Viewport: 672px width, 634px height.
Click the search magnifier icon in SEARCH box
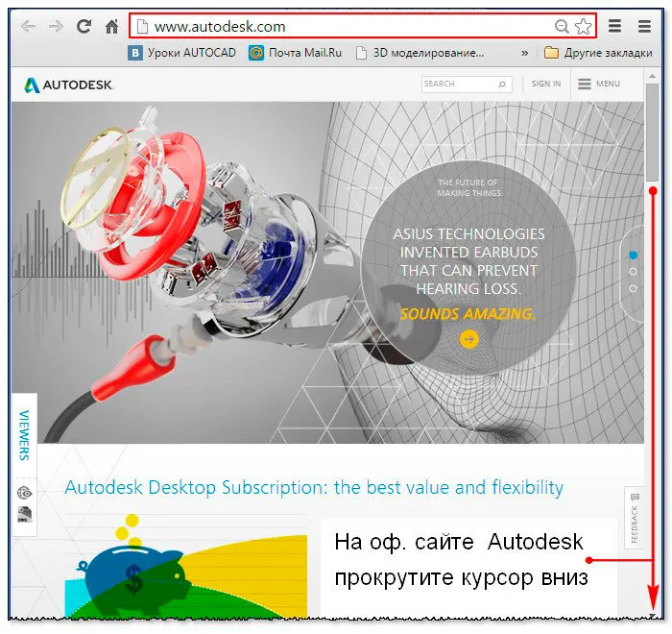pos(503,85)
